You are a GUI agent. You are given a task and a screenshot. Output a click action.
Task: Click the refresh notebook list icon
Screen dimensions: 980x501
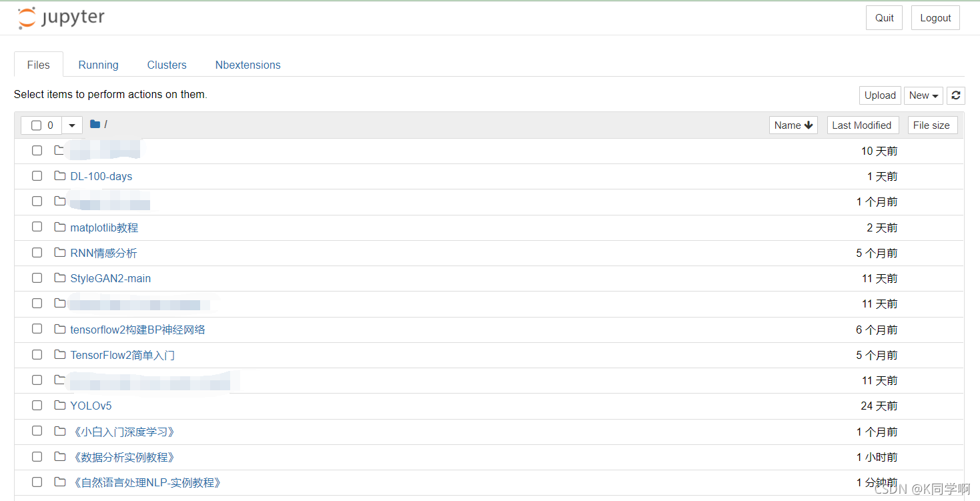pyautogui.click(x=956, y=95)
